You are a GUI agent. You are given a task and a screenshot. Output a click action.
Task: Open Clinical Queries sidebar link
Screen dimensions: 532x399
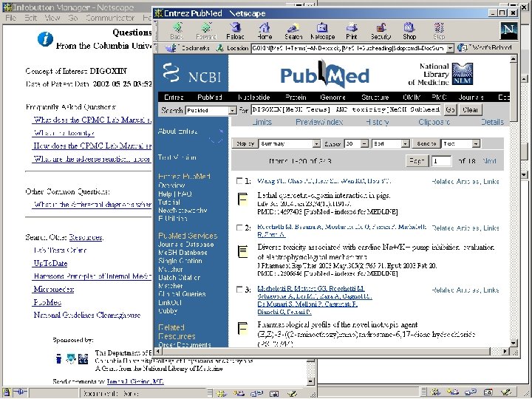click(182, 294)
